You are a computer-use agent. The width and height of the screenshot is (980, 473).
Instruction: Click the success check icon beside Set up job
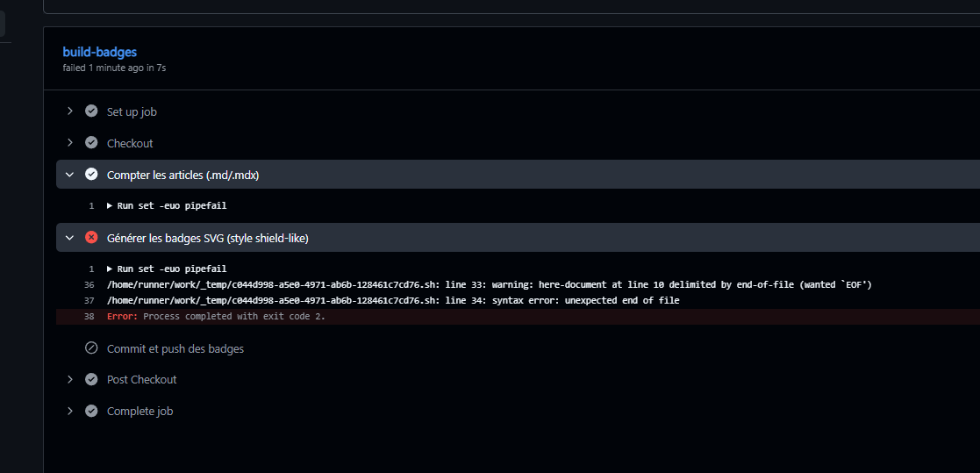[91, 111]
